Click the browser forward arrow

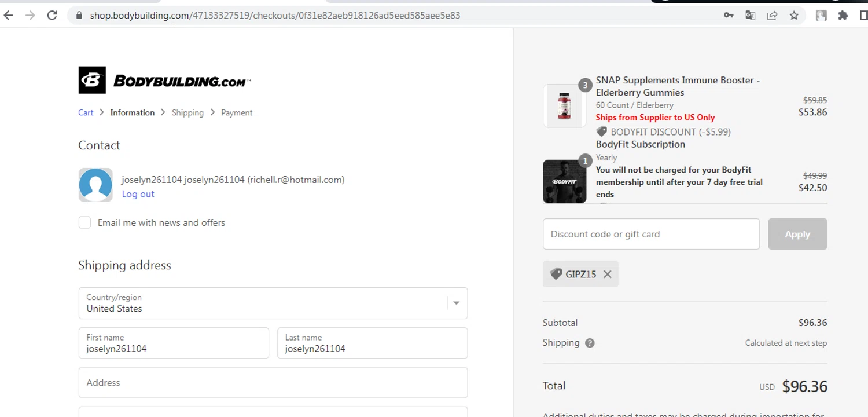(30, 16)
